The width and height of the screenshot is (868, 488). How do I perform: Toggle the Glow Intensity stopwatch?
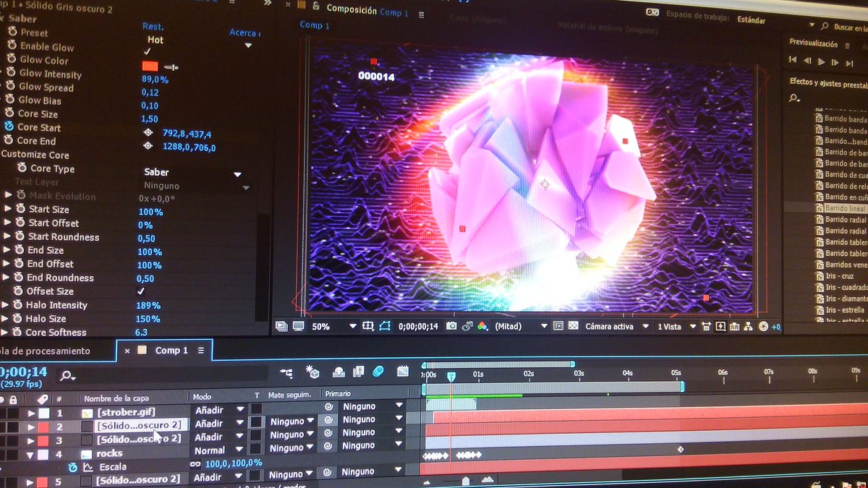coord(11,73)
